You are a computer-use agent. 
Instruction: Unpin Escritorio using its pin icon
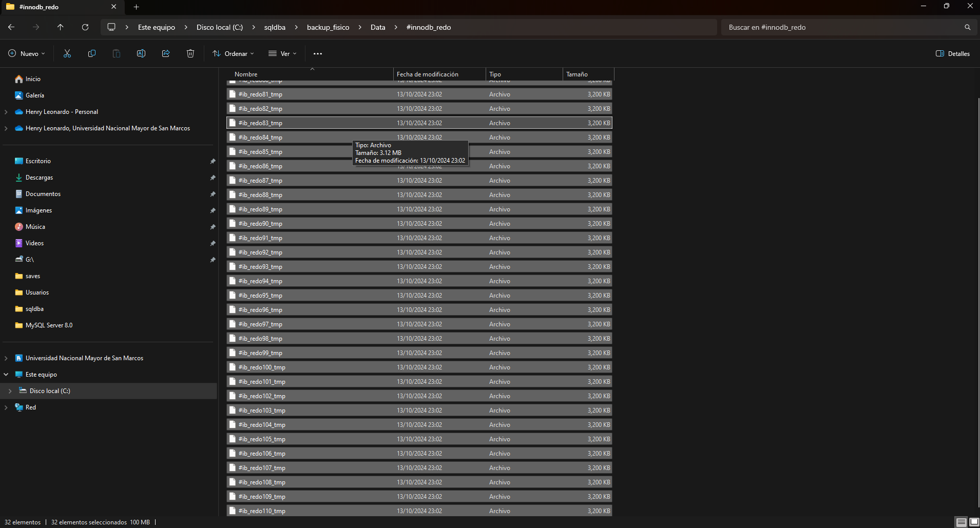point(213,161)
